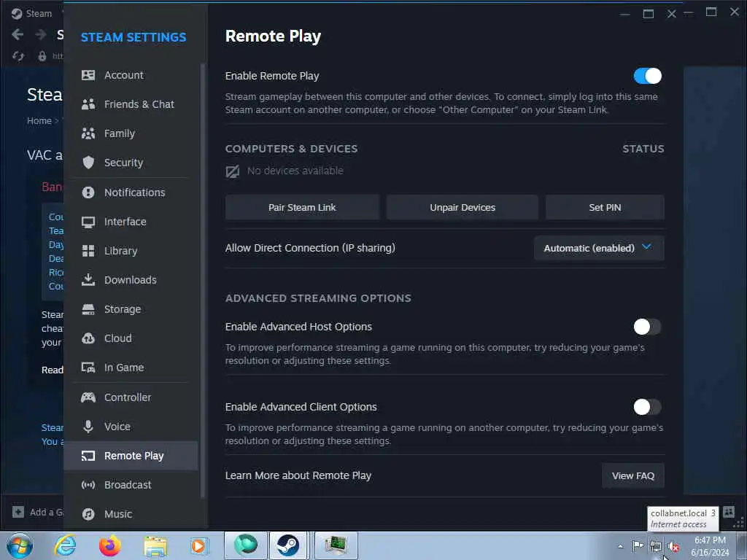The width and height of the screenshot is (747, 560).
Task: Open the friends icon at bottom right
Action: [x=729, y=512]
